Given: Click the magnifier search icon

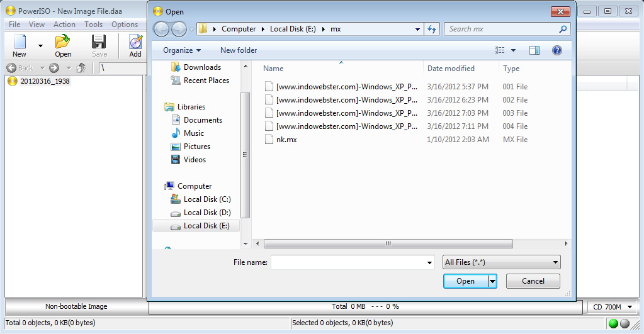Looking at the screenshot, I should pos(563,29).
